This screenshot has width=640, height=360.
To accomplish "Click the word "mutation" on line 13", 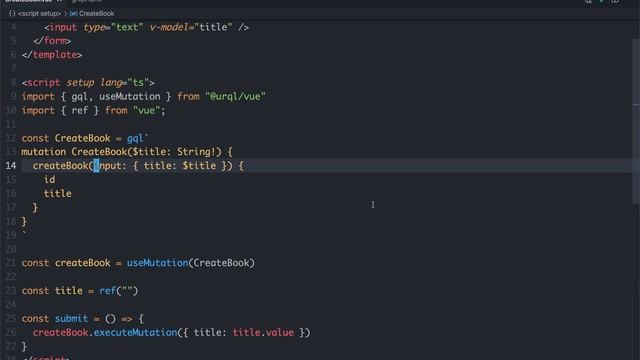I will [x=44, y=152].
